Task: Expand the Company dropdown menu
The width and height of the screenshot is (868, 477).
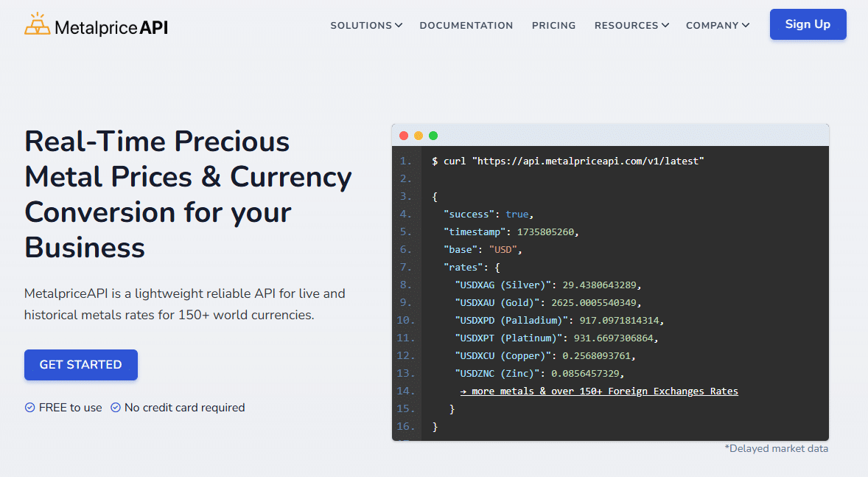Action: (718, 26)
